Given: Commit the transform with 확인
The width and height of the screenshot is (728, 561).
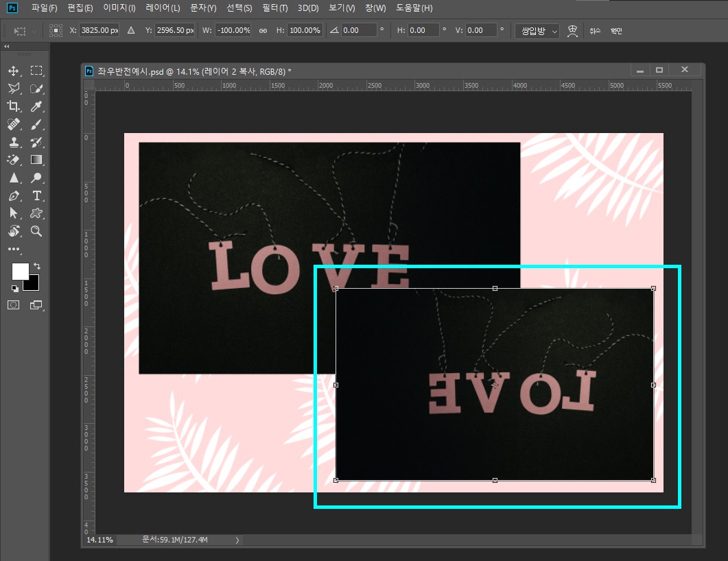Looking at the screenshot, I should click(x=616, y=31).
